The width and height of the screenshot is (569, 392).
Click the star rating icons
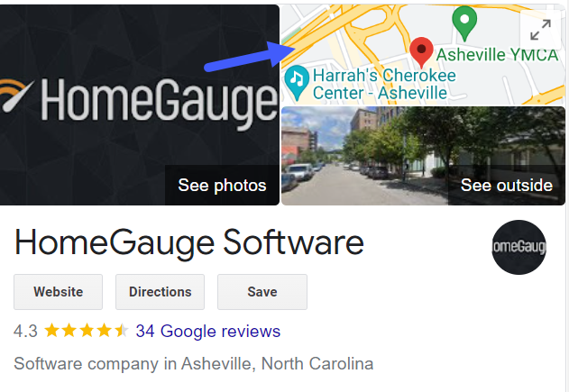[x=87, y=331]
